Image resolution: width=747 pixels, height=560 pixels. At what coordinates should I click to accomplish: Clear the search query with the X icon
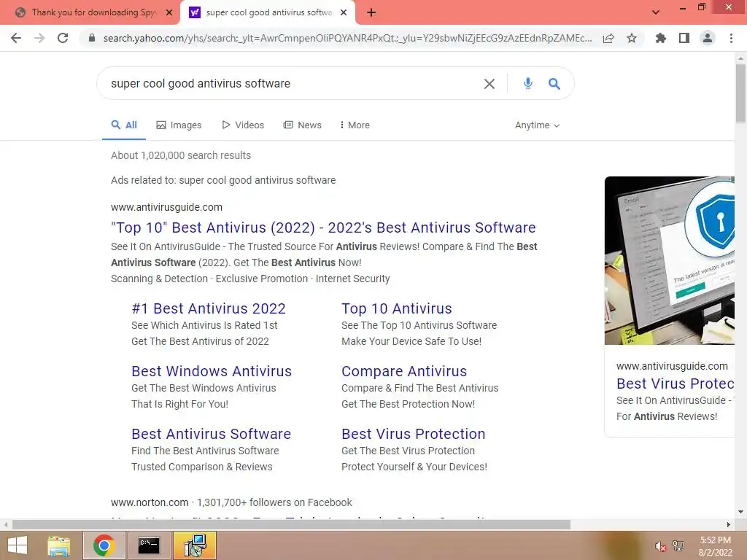[489, 84]
